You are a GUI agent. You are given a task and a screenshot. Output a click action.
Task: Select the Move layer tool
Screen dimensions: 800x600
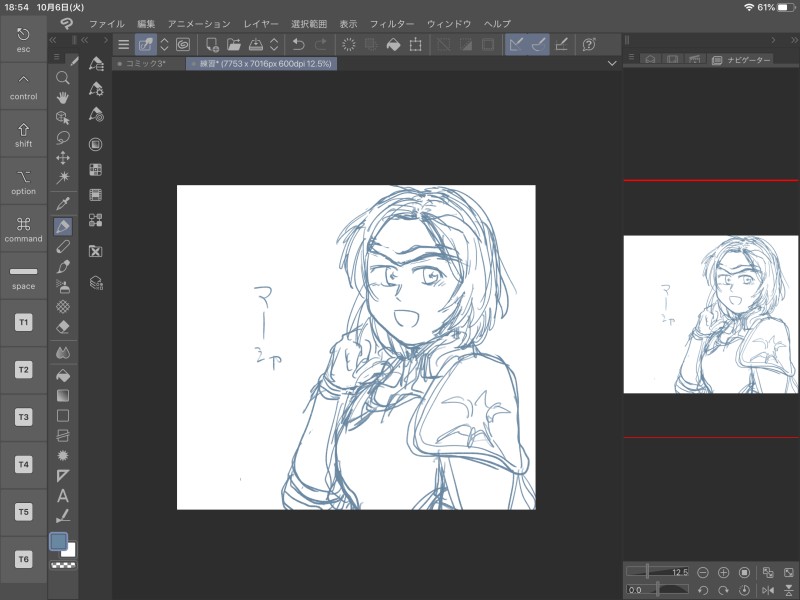tap(63, 158)
